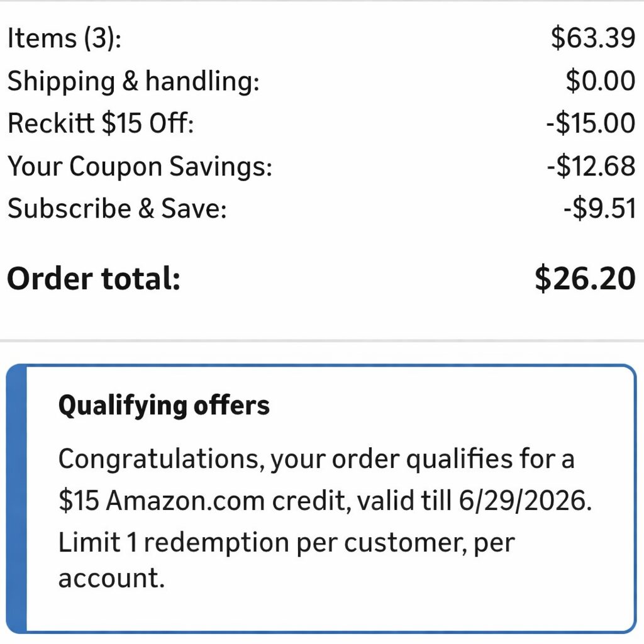Click the Qualifying offers heading
The image size is (644, 644).
point(164,406)
